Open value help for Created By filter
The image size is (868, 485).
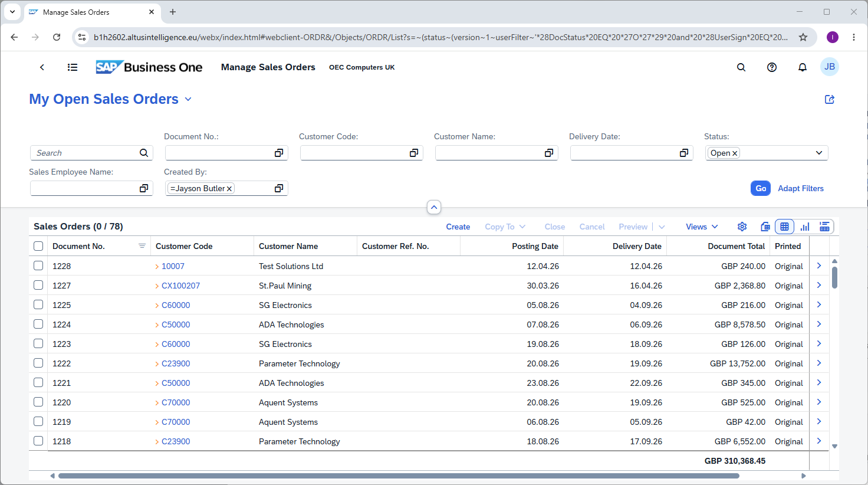(x=279, y=188)
